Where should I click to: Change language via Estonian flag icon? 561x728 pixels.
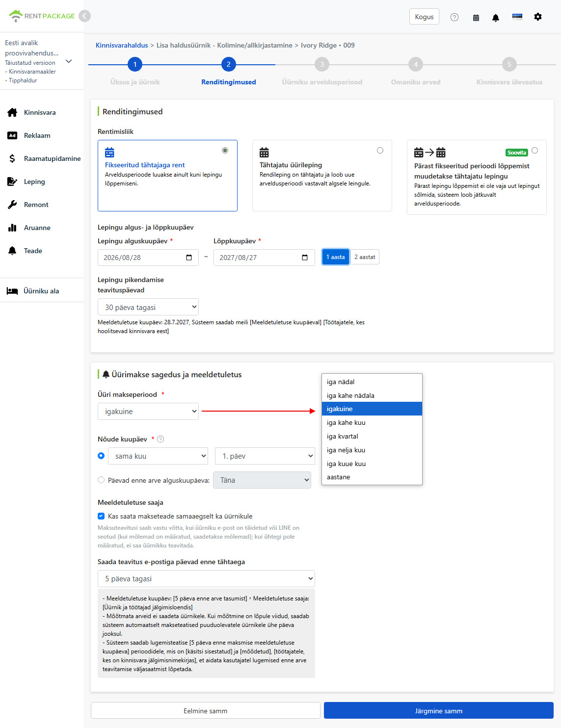[517, 17]
